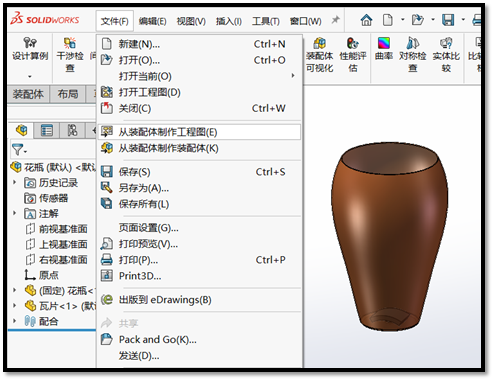This screenshot has width=494, height=381.
Task: Click the 性能评估 performance evaluation icon
Action: (x=353, y=55)
